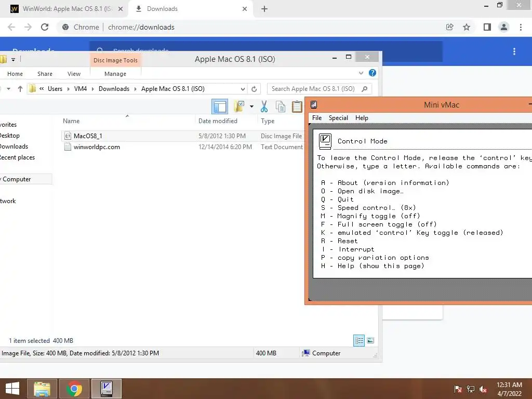Go forward in Chrome
Screen dimensions: 532x399
(28, 27)
